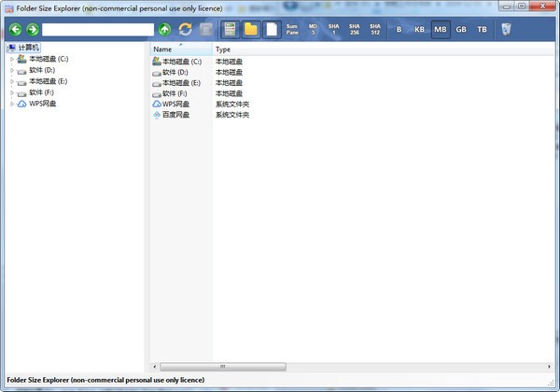The image size is (560, 392).
Task: Click C: drive icon in file list
Action: coord(157,62)
